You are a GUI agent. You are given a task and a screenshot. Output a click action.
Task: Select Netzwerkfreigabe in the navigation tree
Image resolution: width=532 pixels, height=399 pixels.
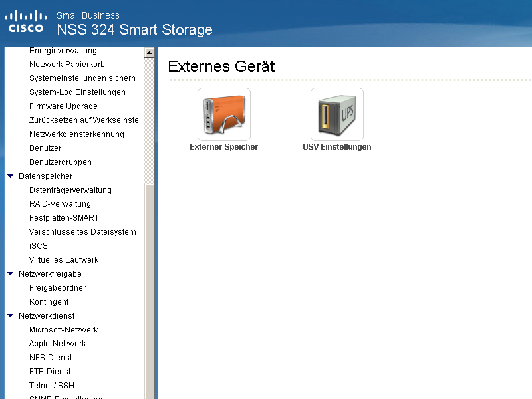pos(50,274)
